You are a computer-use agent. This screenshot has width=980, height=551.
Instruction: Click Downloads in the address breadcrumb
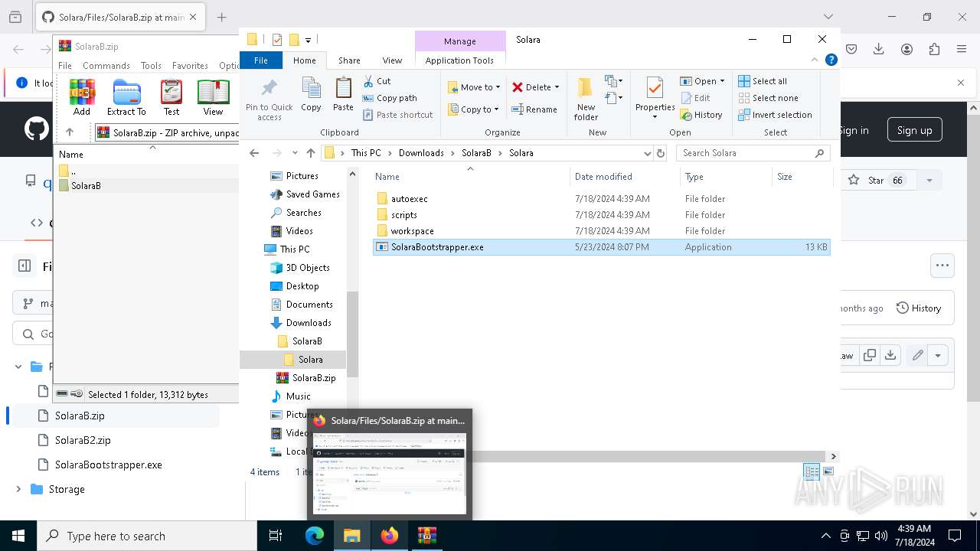(x=421, y=153)
